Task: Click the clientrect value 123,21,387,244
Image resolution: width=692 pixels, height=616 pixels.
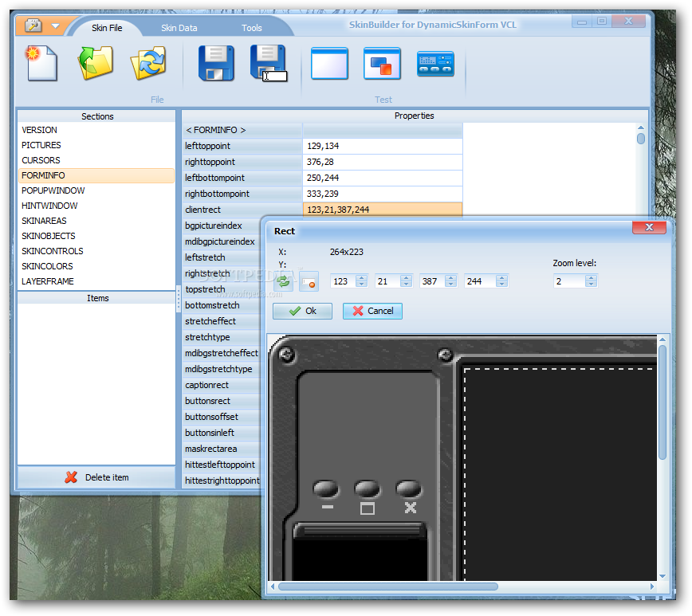Action: coord(382,210)
